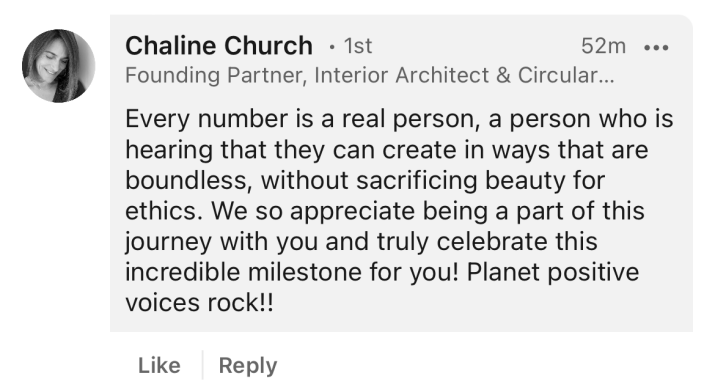Expand the truncated headline ending in Circular…

pyautogui.click(x=566, y=75)
